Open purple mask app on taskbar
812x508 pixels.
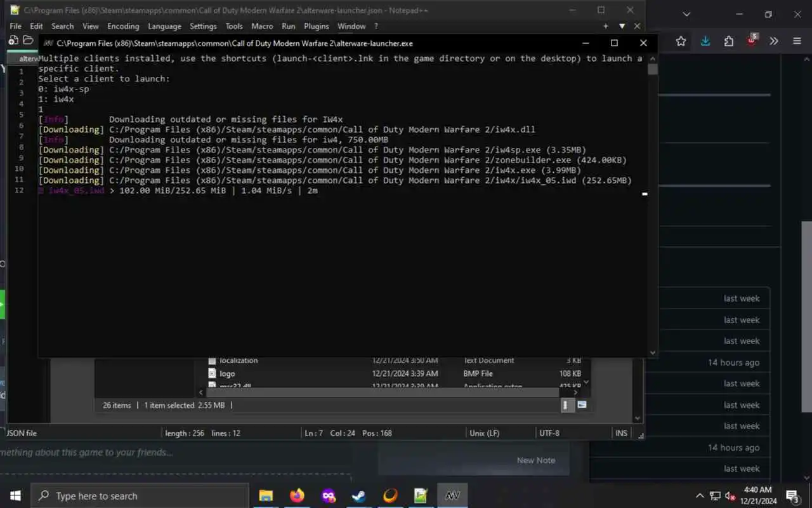point(328,496)
